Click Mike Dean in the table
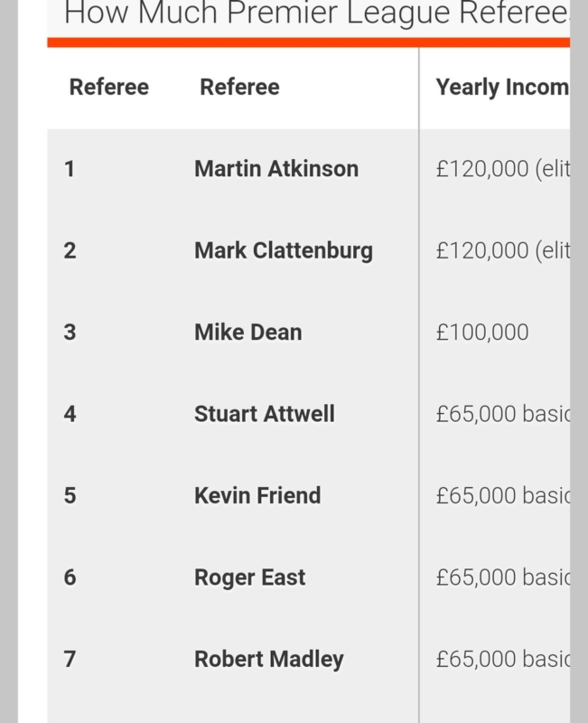 coord(247,332)
